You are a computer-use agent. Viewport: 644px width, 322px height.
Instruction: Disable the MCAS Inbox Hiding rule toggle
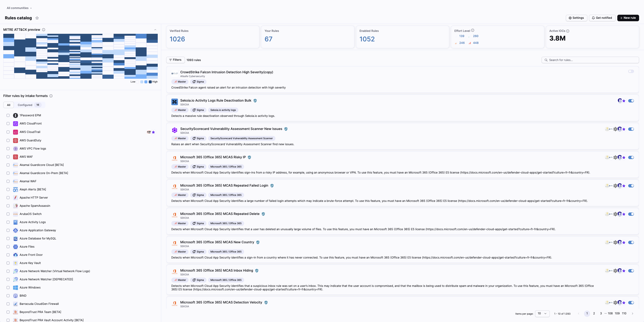(x=631, y=271)
